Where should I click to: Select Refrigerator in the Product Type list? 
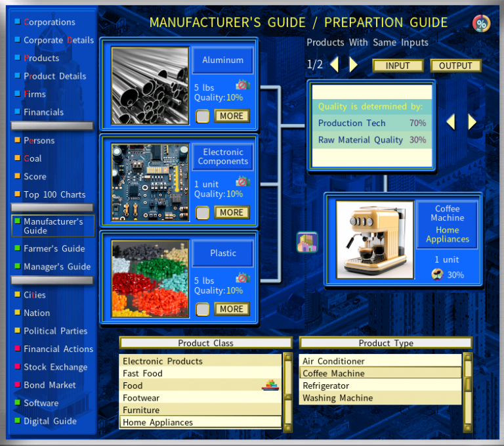click(x=325, y=386)
